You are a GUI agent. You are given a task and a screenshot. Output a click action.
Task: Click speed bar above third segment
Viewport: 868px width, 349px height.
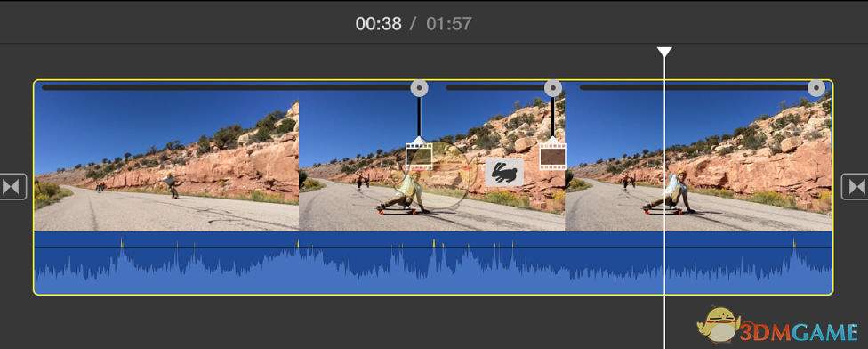tap(694, 87)
